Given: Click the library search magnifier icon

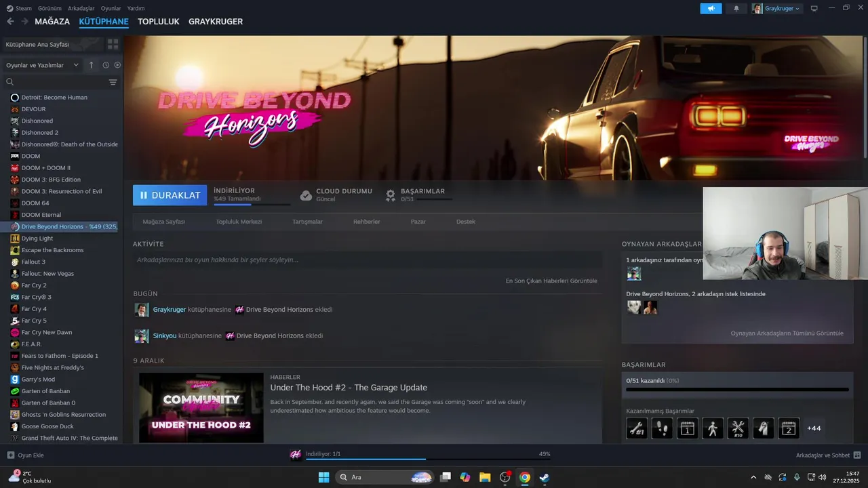Looking at the screenshot, I should point(10,82).
